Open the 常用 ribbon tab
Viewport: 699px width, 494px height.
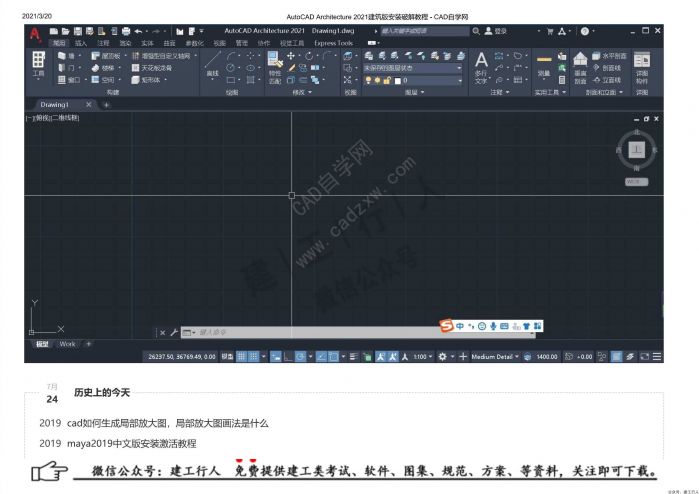[59, 43]
